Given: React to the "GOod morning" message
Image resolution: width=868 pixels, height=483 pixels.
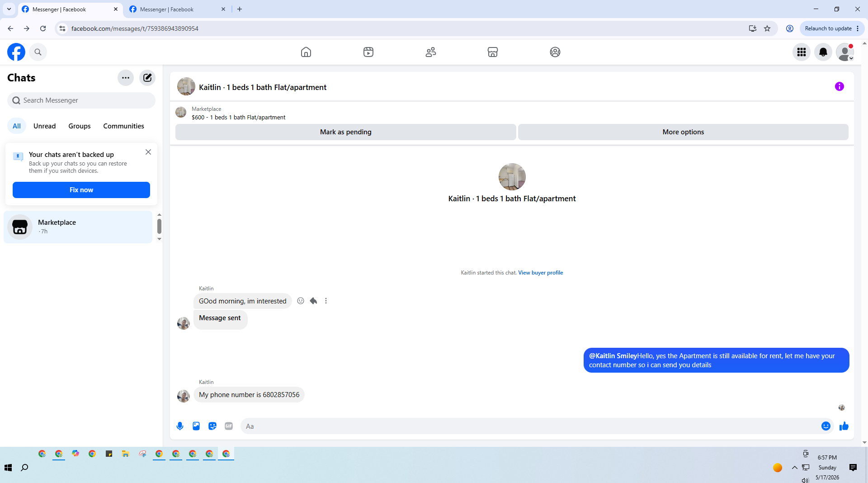Looking at the screenshot, I should (301, 301).
